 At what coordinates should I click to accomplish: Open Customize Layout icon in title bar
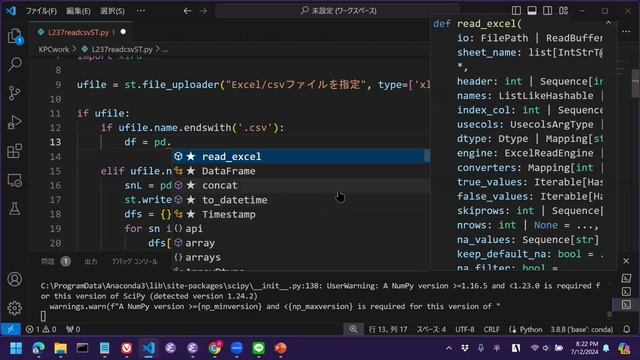coord(563,11)
